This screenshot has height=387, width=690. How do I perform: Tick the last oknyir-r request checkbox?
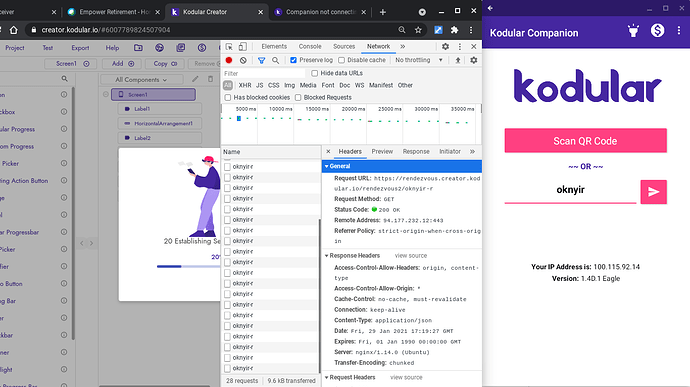(228, 368)
